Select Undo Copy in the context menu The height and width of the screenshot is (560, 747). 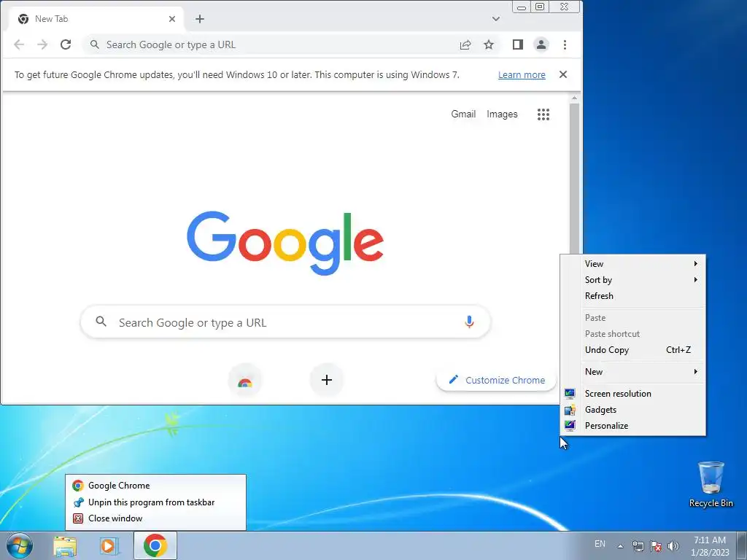(x=633, y=350)
